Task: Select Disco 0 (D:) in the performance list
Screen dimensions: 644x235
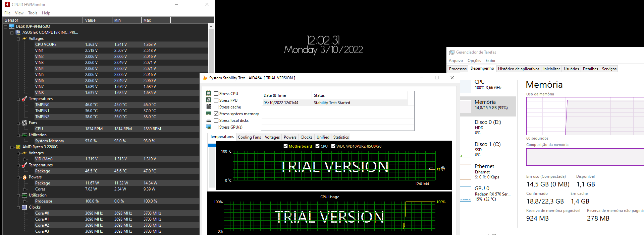Action: tap(488, 128)
